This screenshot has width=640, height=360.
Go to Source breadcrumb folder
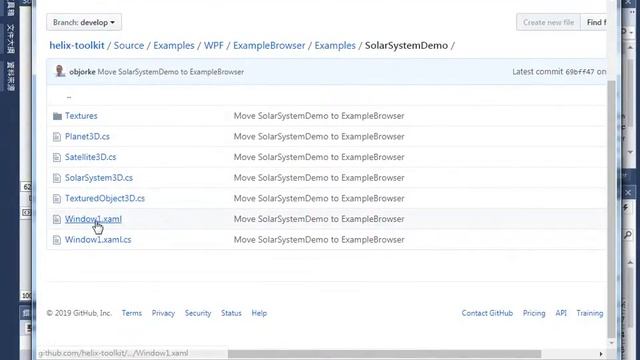coord(129,45)
